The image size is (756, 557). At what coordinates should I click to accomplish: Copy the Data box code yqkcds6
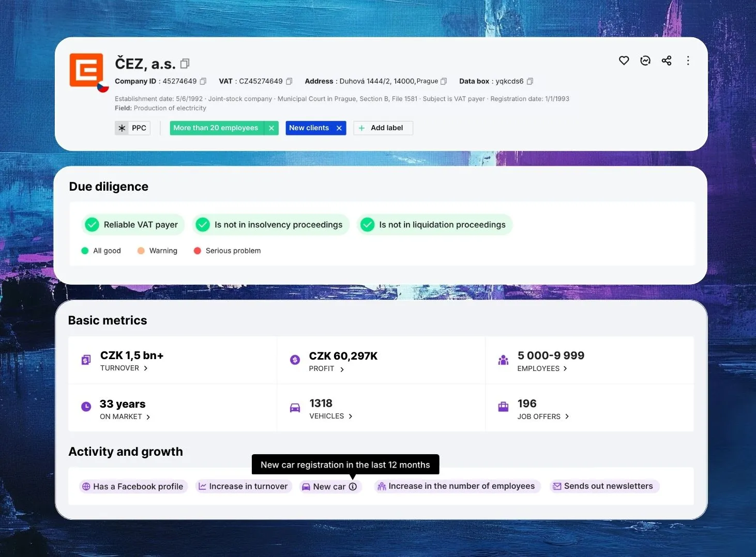coord(530,81)
